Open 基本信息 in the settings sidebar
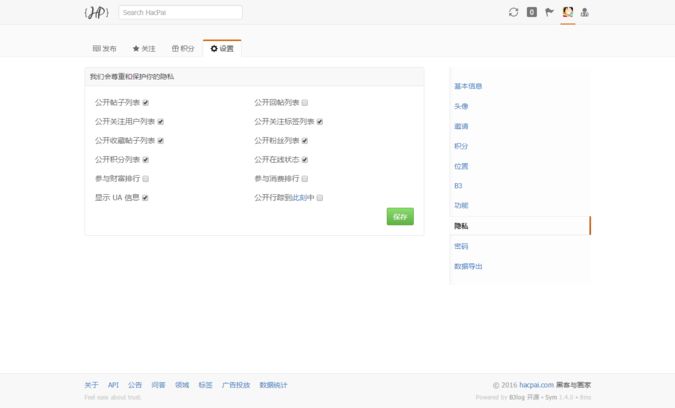The image size is (675, 408). point(468,86)
